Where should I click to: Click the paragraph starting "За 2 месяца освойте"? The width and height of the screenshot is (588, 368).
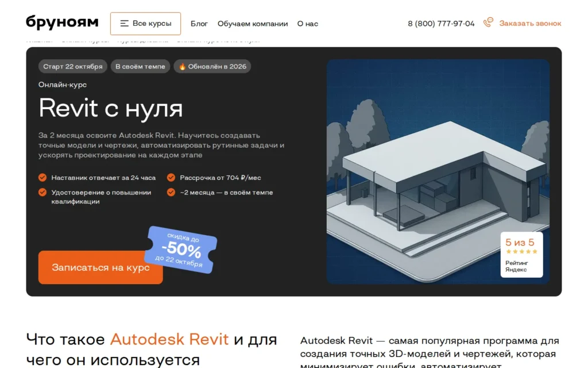point(161,145)
